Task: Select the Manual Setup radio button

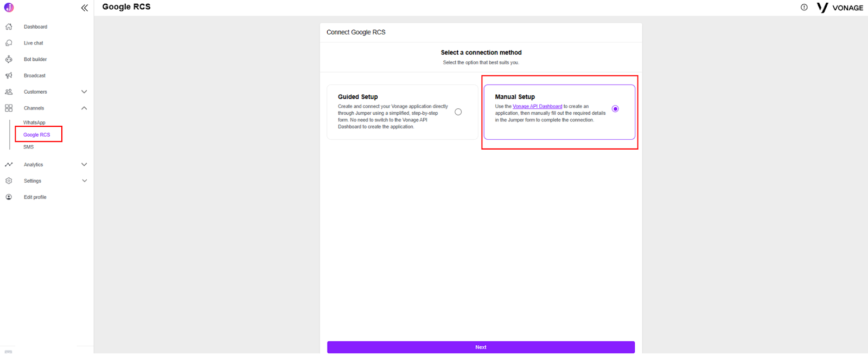Action: (x=615, y=108)
